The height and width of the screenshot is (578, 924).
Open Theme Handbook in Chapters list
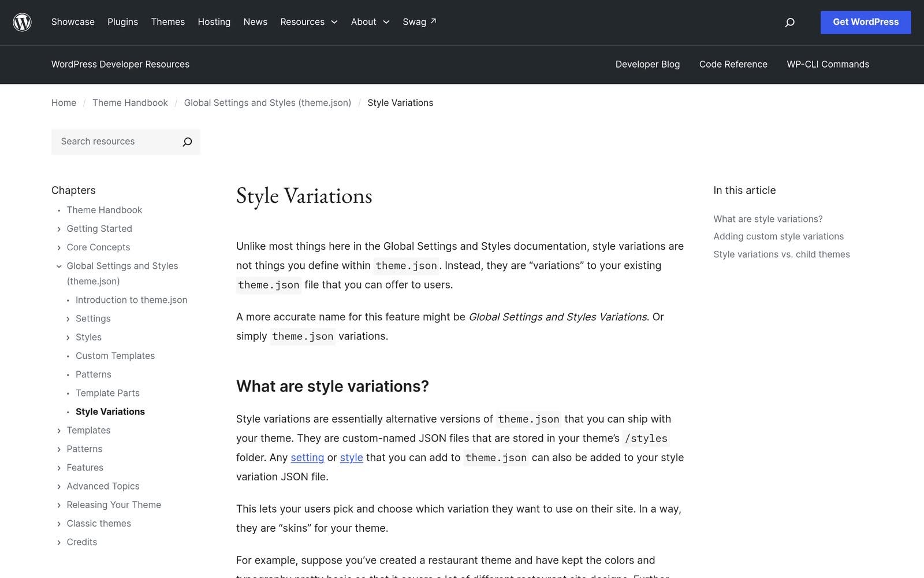(104, 210)
